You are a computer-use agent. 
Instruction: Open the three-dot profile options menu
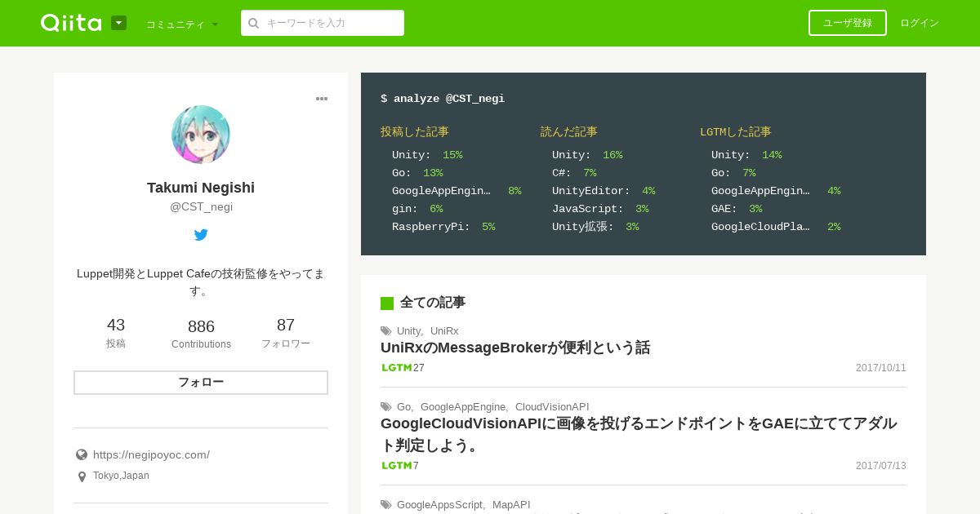click(322, 99)
